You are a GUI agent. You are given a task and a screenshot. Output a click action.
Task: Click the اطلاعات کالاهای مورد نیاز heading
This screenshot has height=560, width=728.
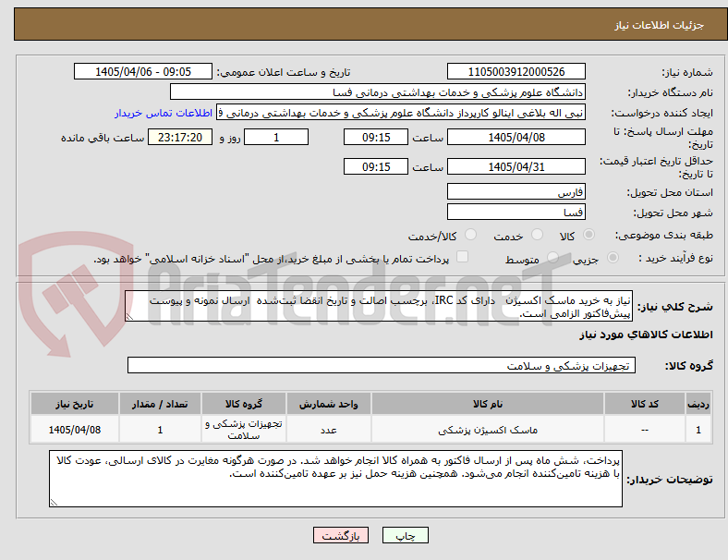pos(646,335)
